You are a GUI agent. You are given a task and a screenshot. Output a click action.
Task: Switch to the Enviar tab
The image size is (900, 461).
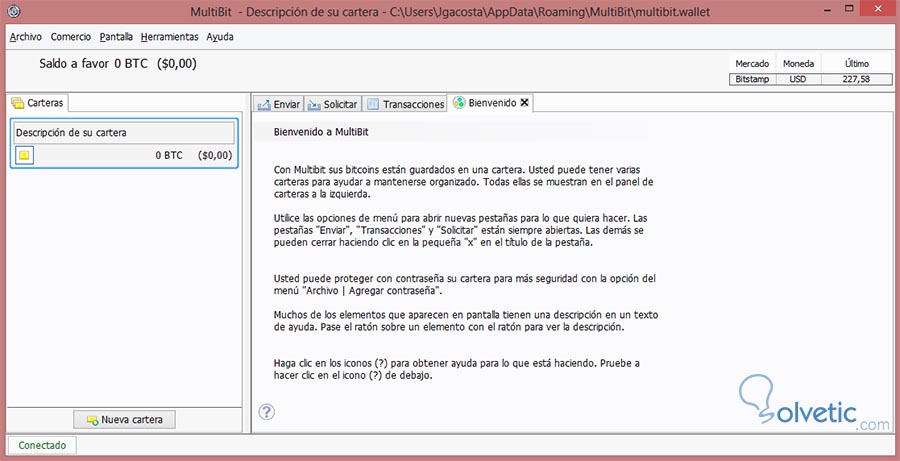[278, 104]
